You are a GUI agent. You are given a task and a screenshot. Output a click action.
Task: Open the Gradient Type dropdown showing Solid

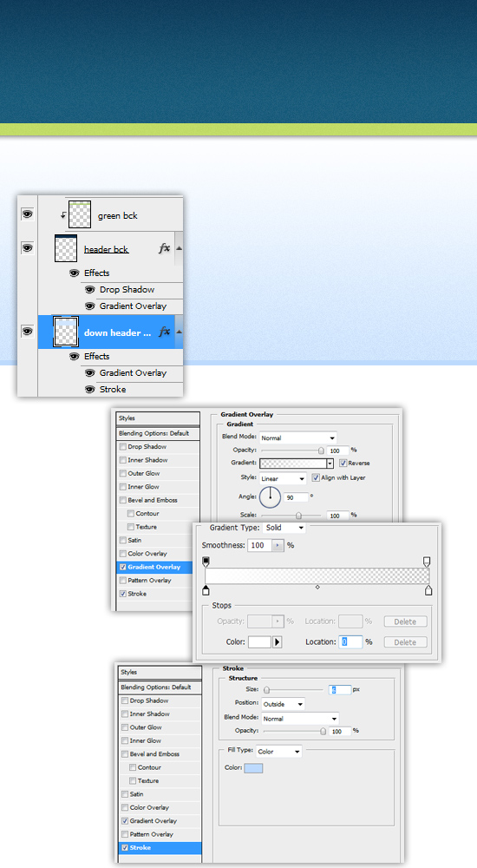(284, 528)
